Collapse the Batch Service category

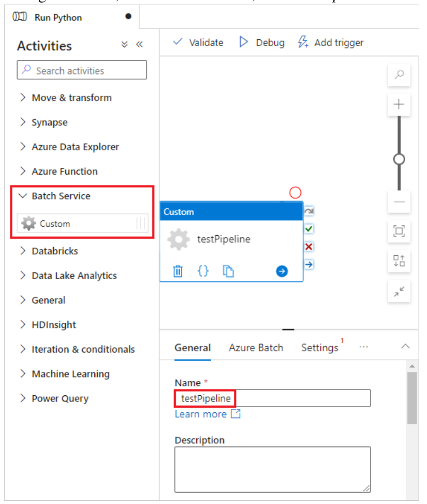click(61, 196)
